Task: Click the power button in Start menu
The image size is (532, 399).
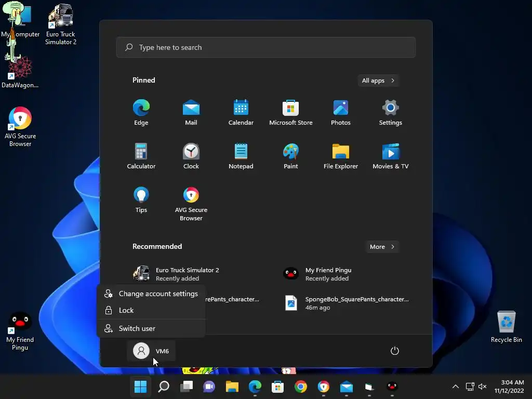Action: click(395, 351)
